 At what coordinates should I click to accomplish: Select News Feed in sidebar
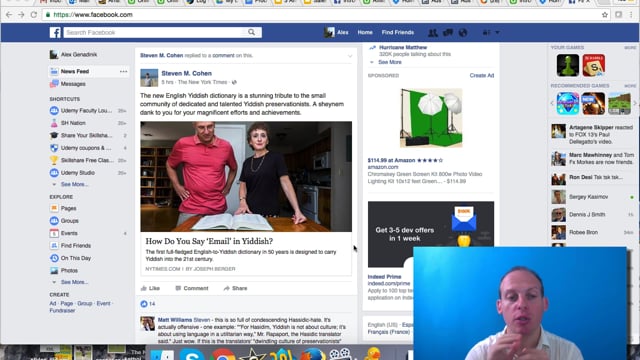coord(75,71)
